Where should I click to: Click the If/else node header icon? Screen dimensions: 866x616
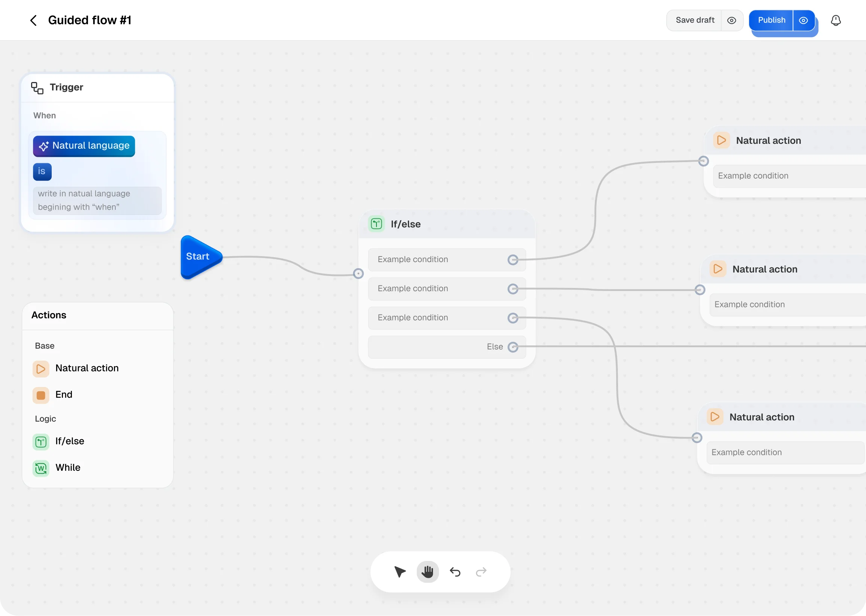tap(376, 224)
